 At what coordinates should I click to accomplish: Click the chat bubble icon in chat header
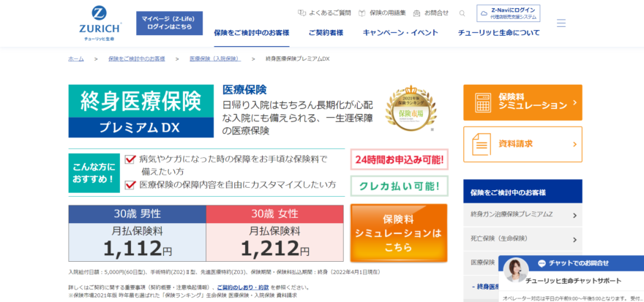(542, 263)
